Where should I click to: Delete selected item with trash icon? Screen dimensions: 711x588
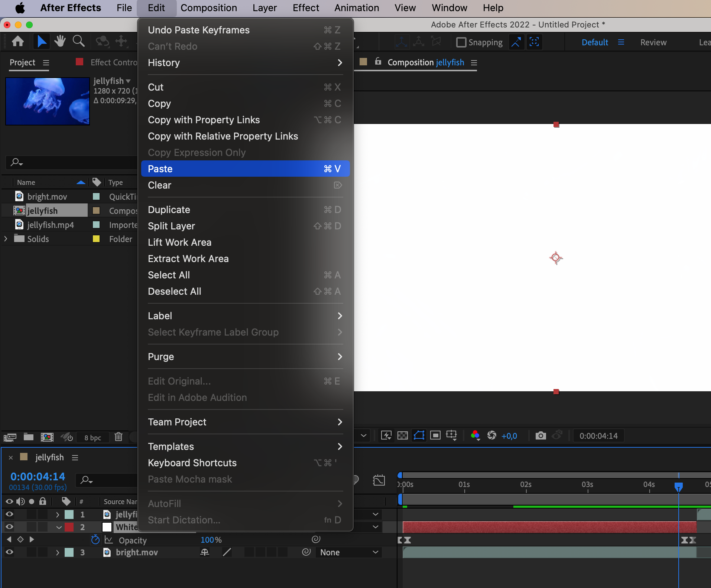(x=118, y=437)
